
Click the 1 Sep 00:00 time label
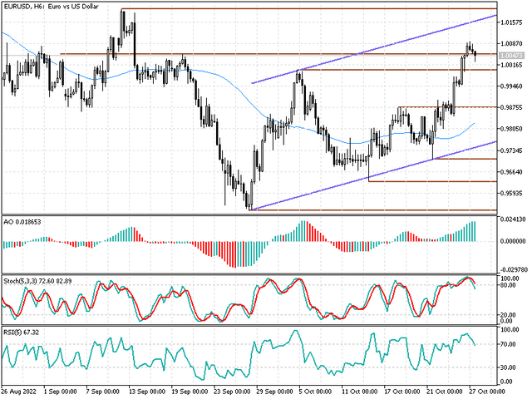coord(61,392)
